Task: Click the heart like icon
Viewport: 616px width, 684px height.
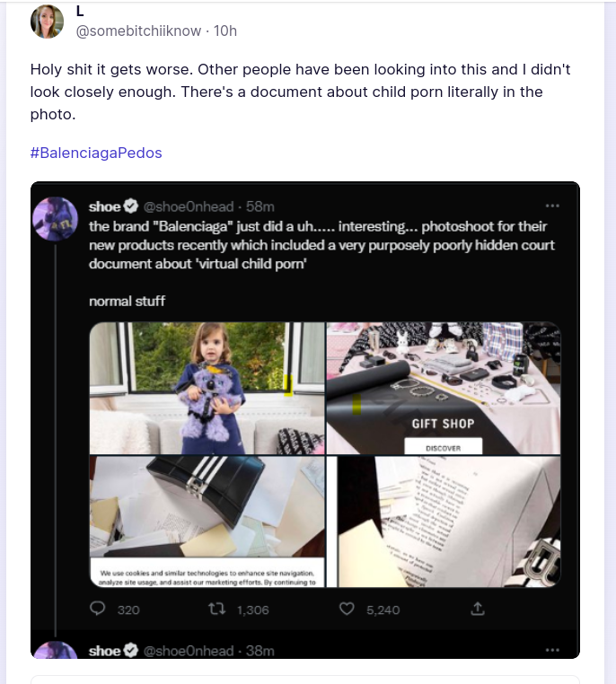Action: (347, 609)
